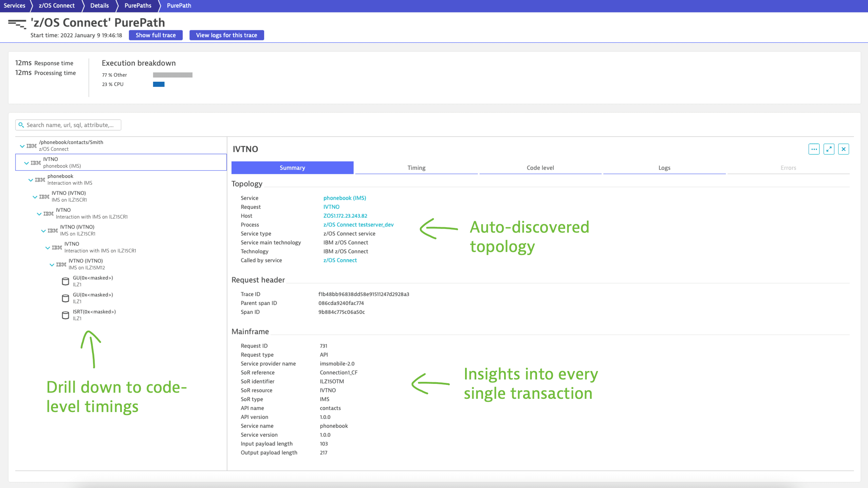Switch to the Timing tab
This screenshot has height=488, width=868.
[416, 168]
